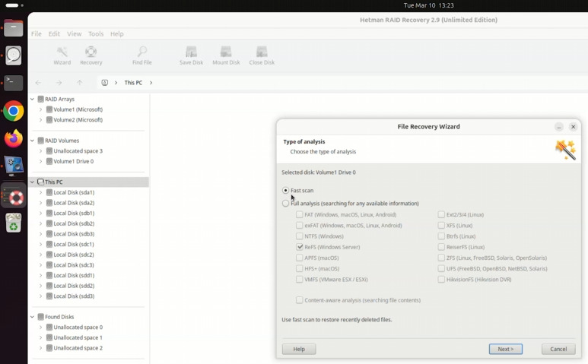Open the Wizard toolbar icon
588x364 pixels.
pyautogui.click(x=62, y=55)
